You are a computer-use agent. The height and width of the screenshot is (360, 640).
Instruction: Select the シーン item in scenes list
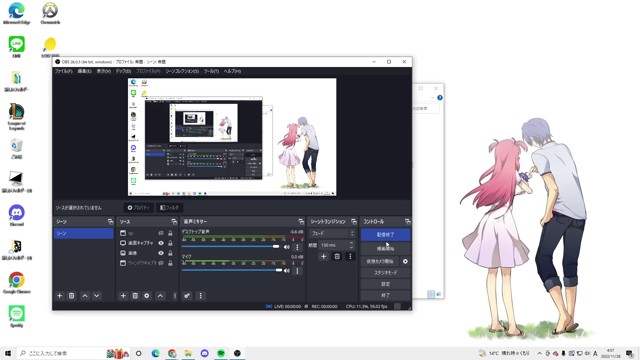click(84, 233)
